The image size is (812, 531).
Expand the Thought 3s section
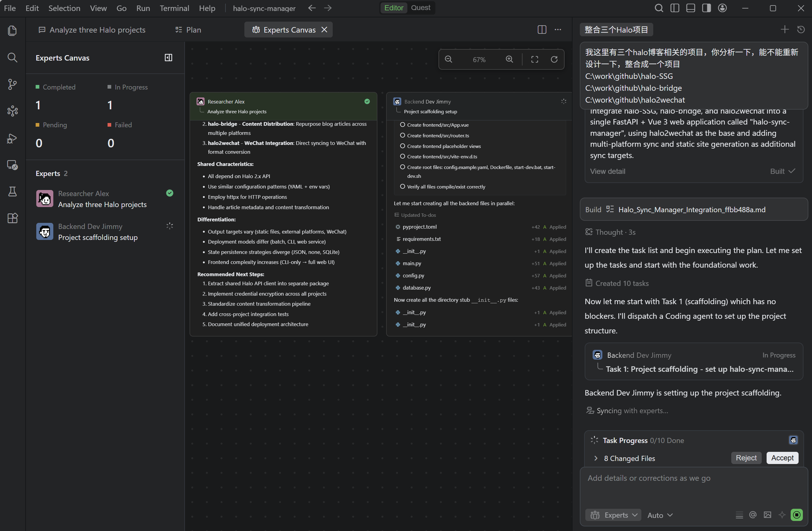coord(610,232)
